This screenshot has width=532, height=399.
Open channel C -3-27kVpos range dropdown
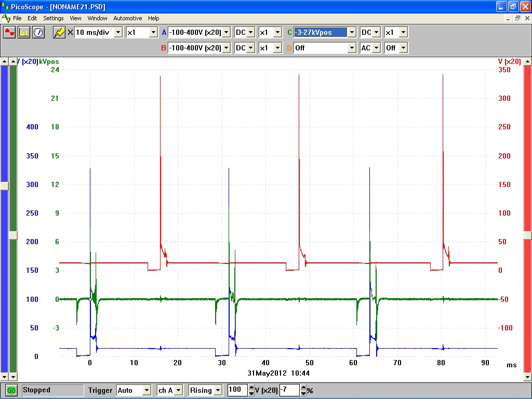pos(352,32)
